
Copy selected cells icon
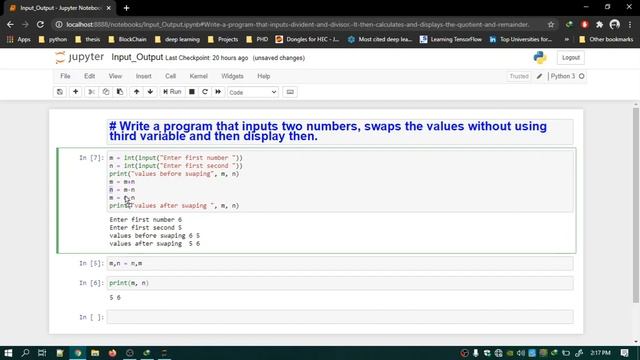coord(106,92)
